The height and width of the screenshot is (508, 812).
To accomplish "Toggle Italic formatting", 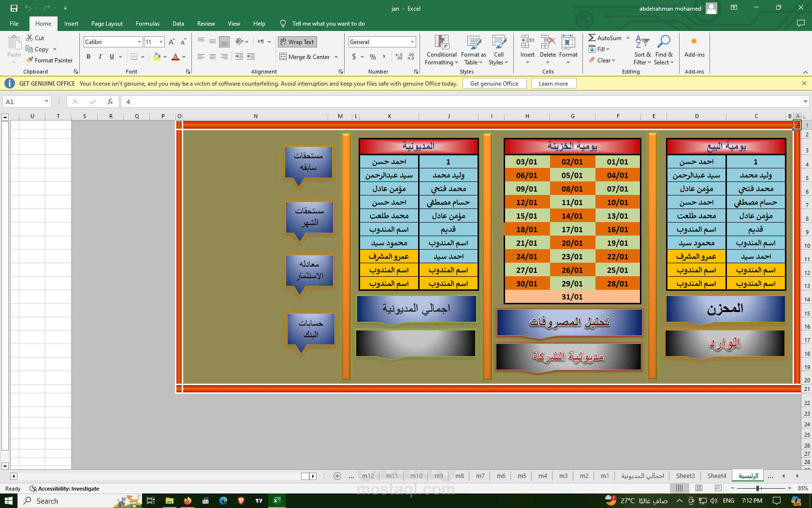I will pyautogui.click(x=100, y=57).
